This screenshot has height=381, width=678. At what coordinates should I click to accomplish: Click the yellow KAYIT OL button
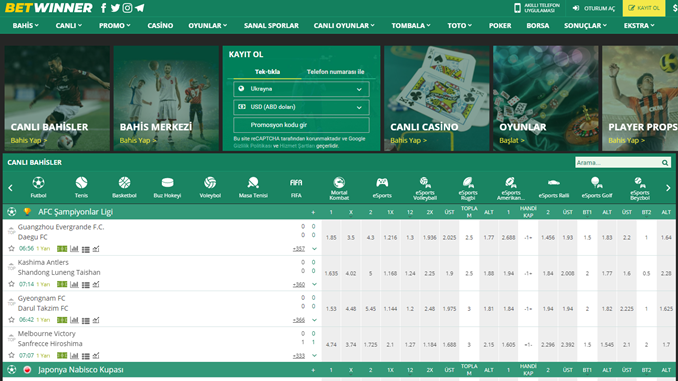644,8
